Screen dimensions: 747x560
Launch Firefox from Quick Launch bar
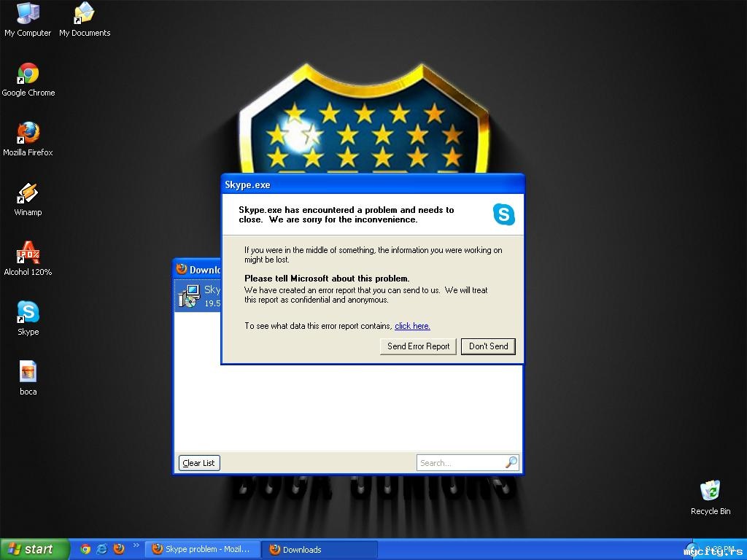click(119, 549)
